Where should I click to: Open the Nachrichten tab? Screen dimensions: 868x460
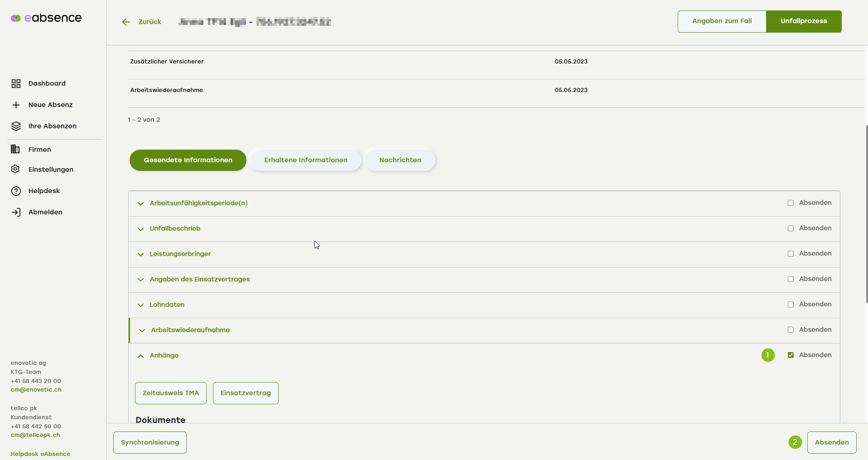[x=400, y=160]
